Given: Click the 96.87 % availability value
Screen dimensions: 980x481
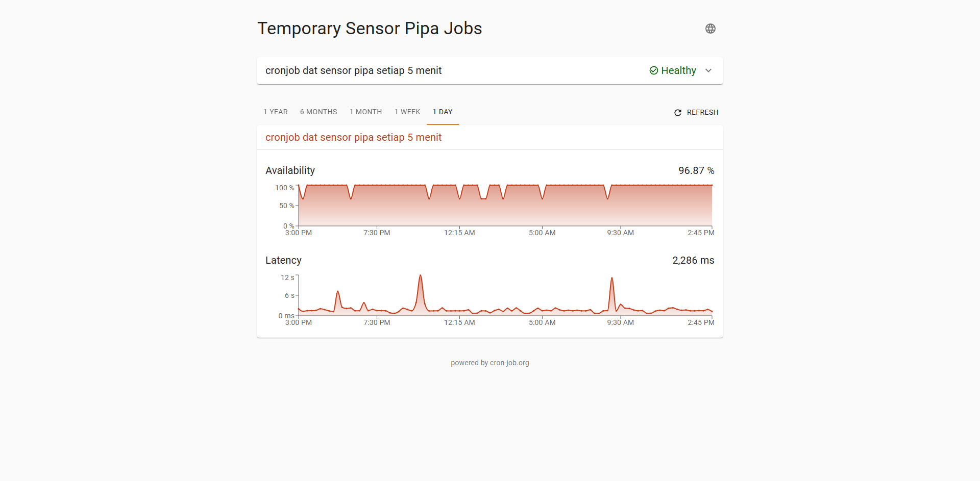Looking at the screenshot, I should point(696,170).
